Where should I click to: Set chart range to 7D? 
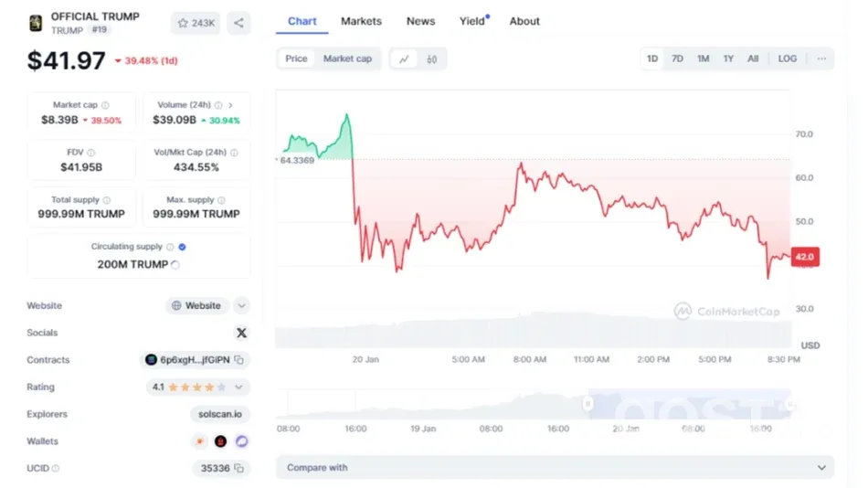pyautogui.click(x=677, y=58)
